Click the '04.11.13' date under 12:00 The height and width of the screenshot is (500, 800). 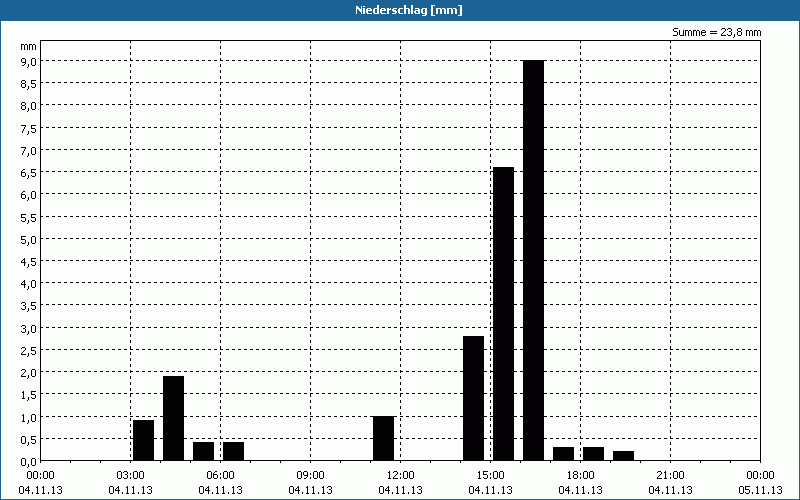point(401,490)
